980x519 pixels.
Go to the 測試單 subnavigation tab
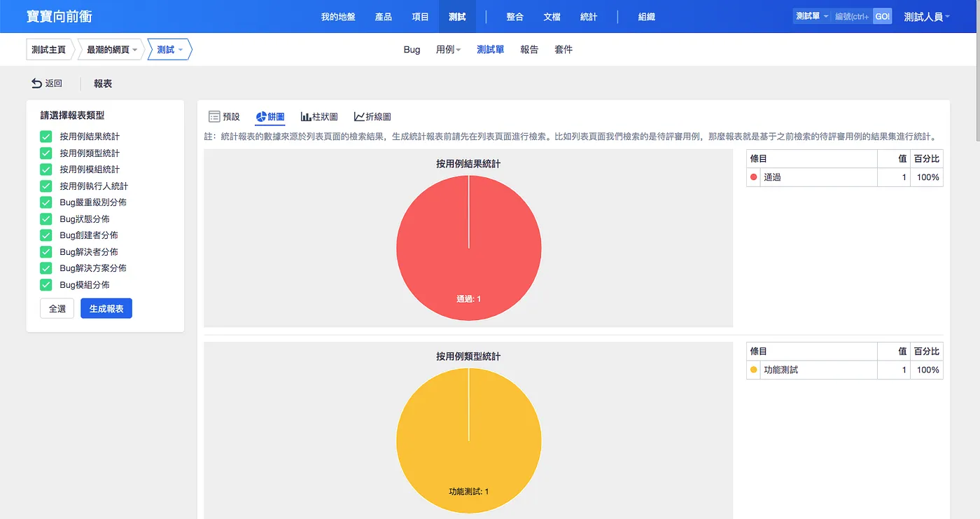click(490, 50)
